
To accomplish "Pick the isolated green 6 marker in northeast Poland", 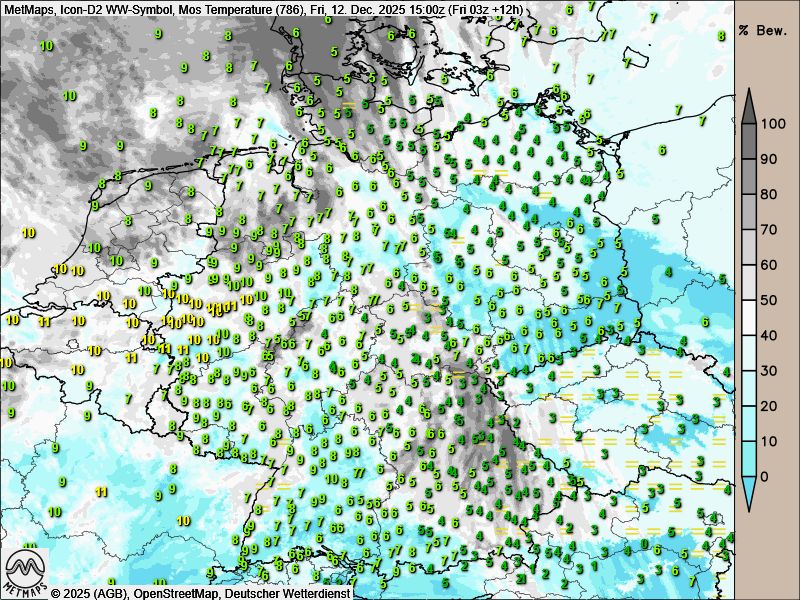I will point(662,150).
